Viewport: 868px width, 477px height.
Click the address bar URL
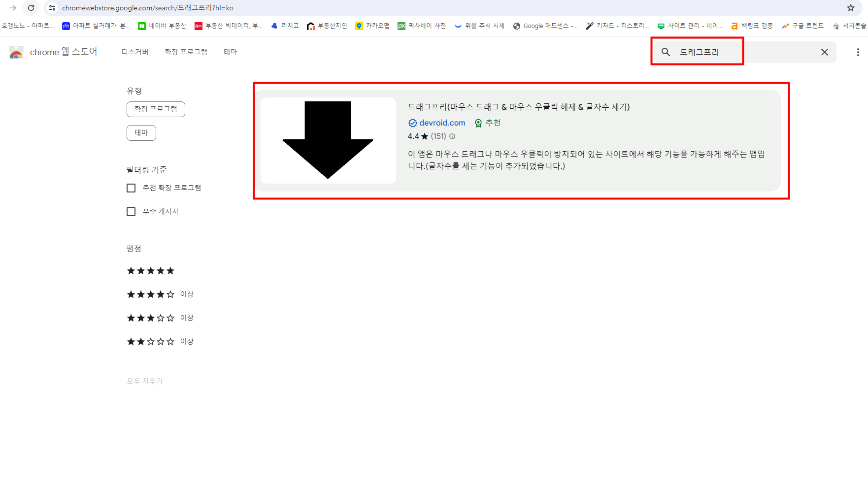(148, 8)
